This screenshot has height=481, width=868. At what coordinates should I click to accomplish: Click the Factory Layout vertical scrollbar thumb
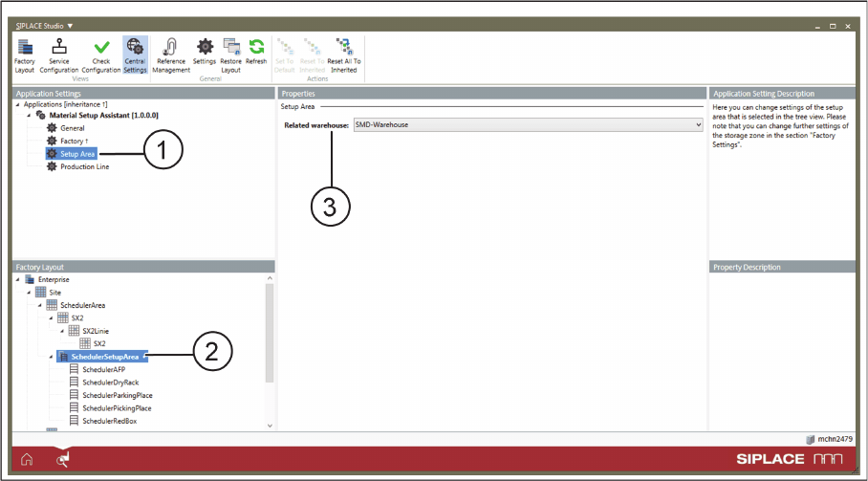coord(270,333)
